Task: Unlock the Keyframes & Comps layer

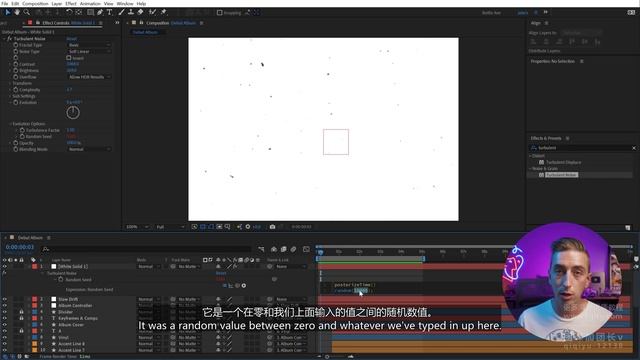Action: coord(21,318)
